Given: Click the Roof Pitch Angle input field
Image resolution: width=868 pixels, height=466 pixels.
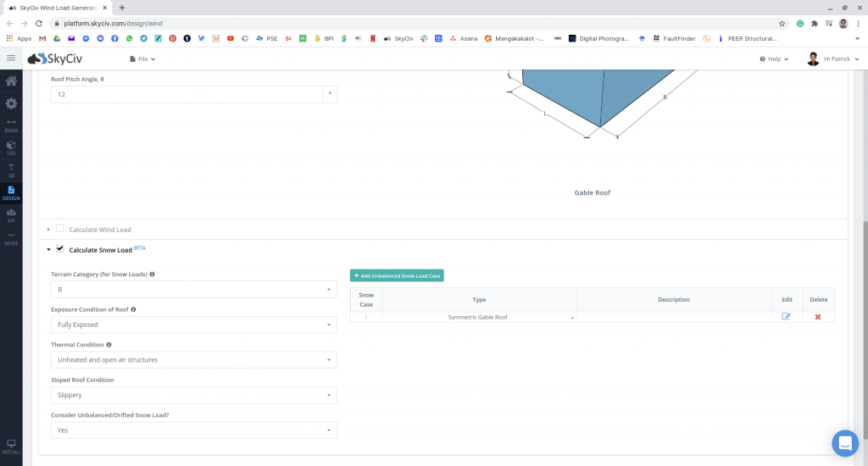Looking at the screenshot, I should pos(186,95).
